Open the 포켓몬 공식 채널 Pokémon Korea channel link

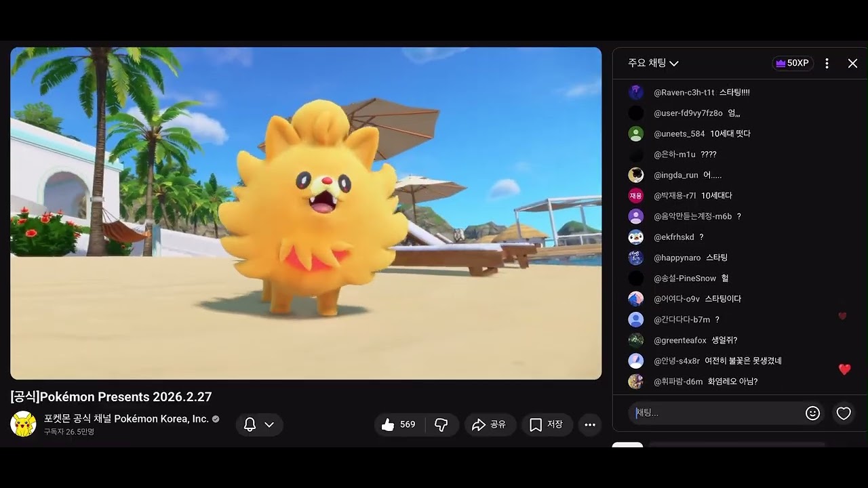(x=126, y=419)
